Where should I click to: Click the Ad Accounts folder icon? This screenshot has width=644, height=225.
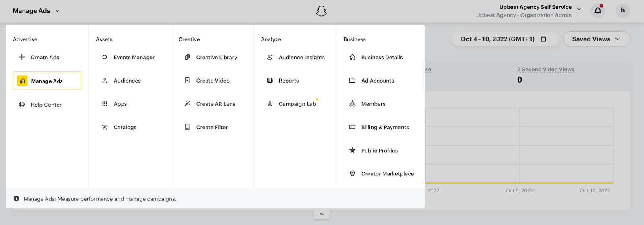pyautogui.click(x=352, y=81)
